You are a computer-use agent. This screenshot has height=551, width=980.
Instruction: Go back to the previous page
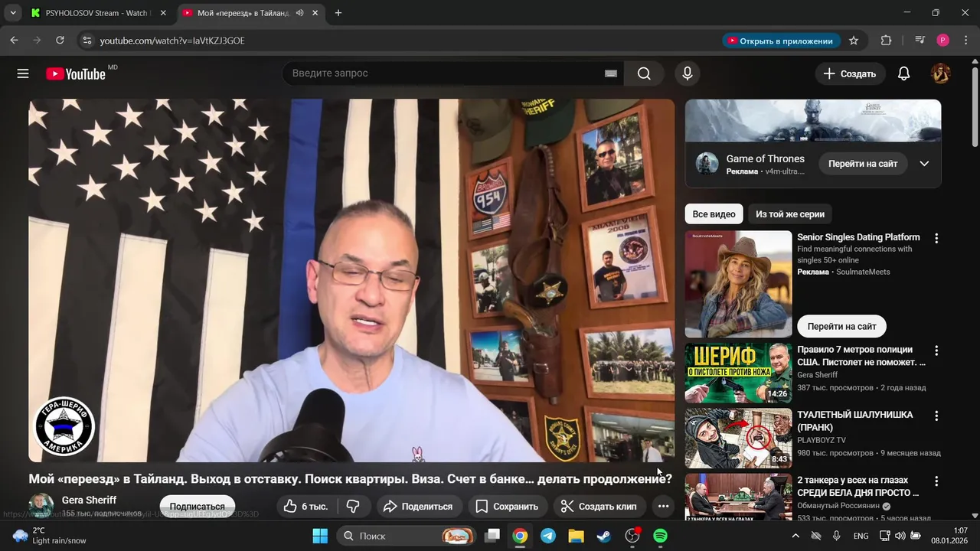(x=15, y=41)
